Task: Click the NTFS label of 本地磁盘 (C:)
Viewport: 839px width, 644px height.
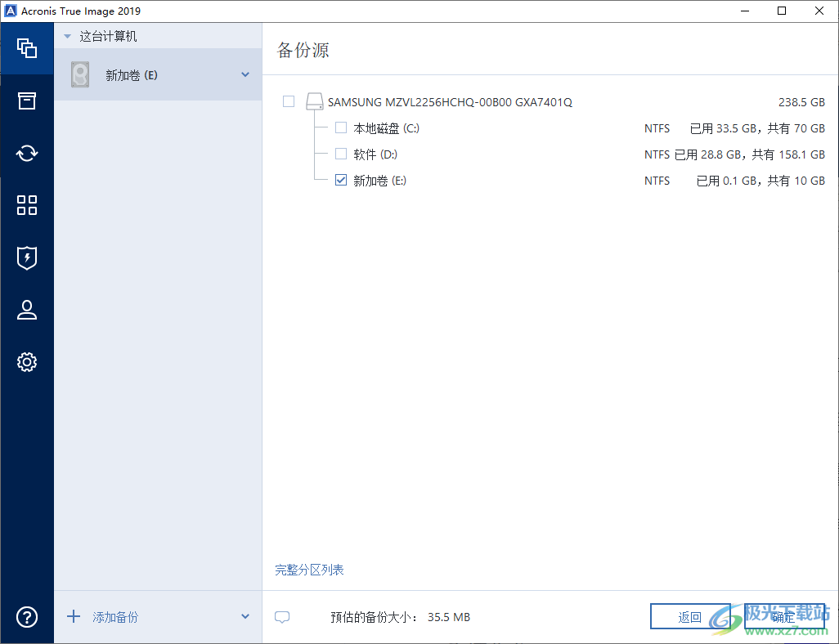Action: (x=657, y=128)
